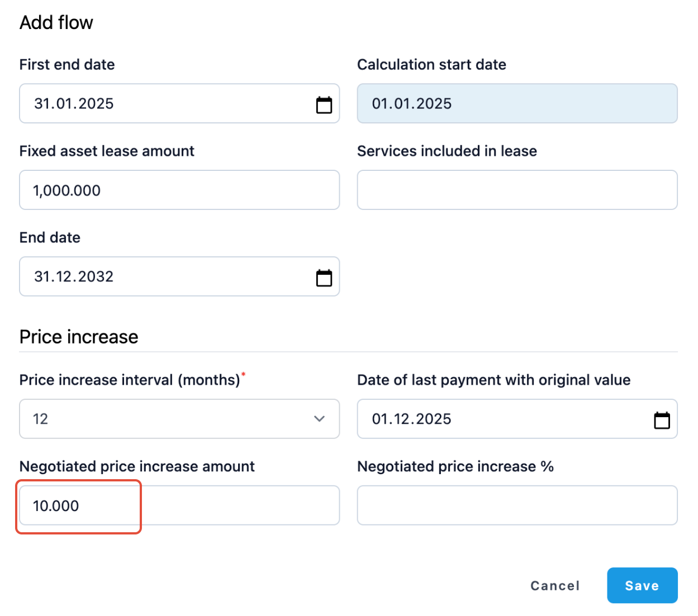Open calendar picker for First end date
Screen dimensions: 698x616
[x=324, y=104]
